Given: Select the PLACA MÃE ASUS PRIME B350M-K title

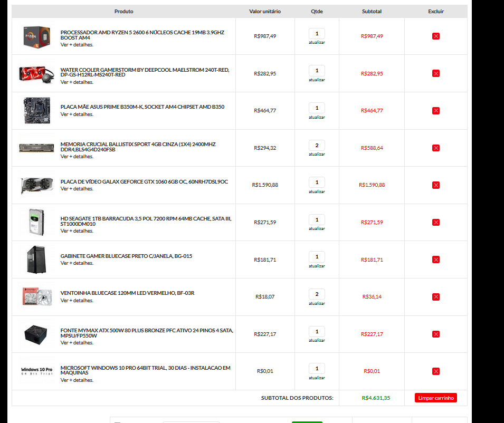Looking at the screenshot, I should click(142, 107).
